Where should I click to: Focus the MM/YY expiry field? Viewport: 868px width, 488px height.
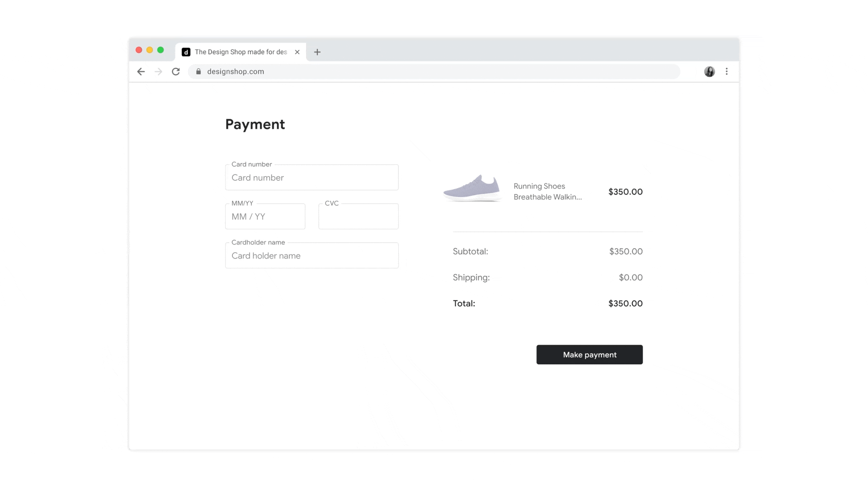(x=265, y=216)
